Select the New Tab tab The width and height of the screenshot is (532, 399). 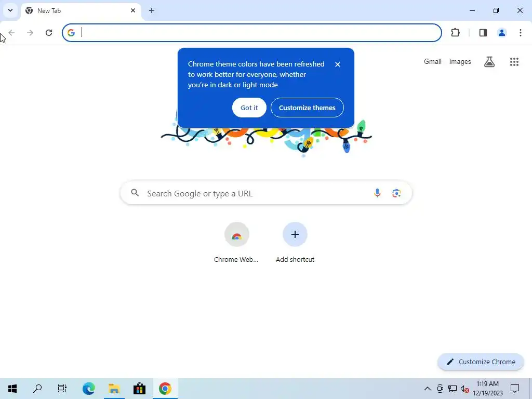[81, 11]
